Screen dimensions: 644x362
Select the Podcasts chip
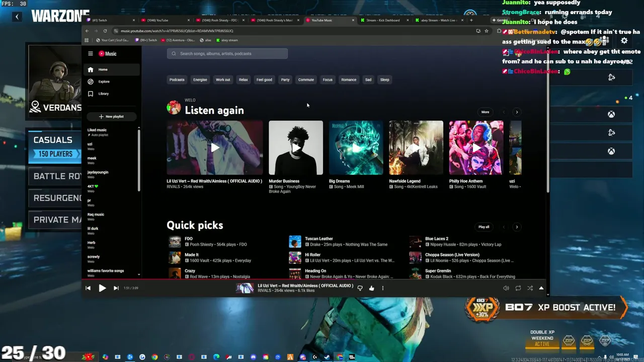[x=177, y=79]
